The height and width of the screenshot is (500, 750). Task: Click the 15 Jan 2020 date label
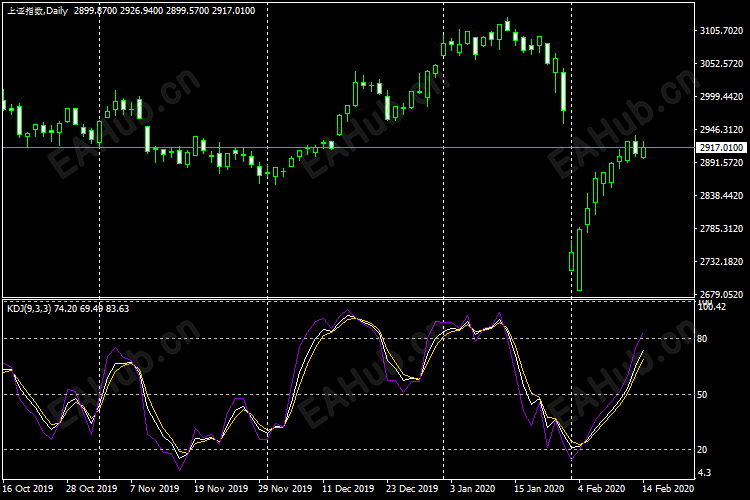(x=539, y=489)
